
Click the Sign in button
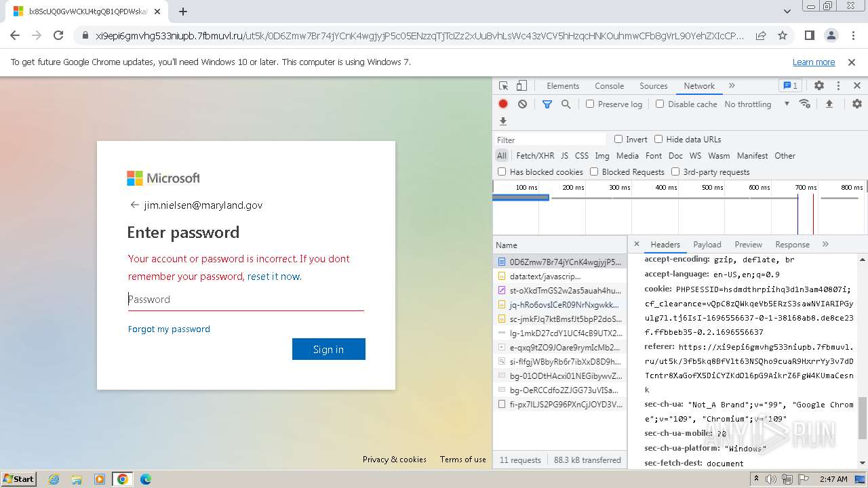[329, 349]
